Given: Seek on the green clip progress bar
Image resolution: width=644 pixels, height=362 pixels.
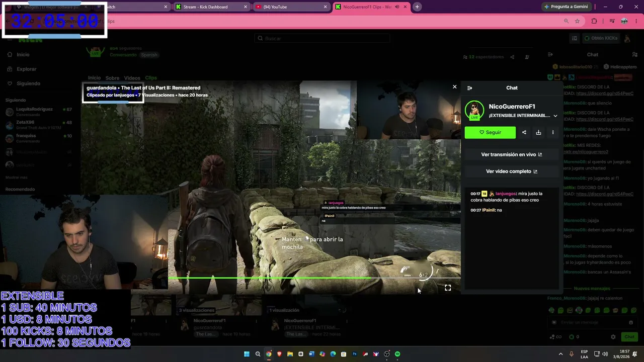Looking at the screenshot, I should pyautogui.click(x=314, y=278).
